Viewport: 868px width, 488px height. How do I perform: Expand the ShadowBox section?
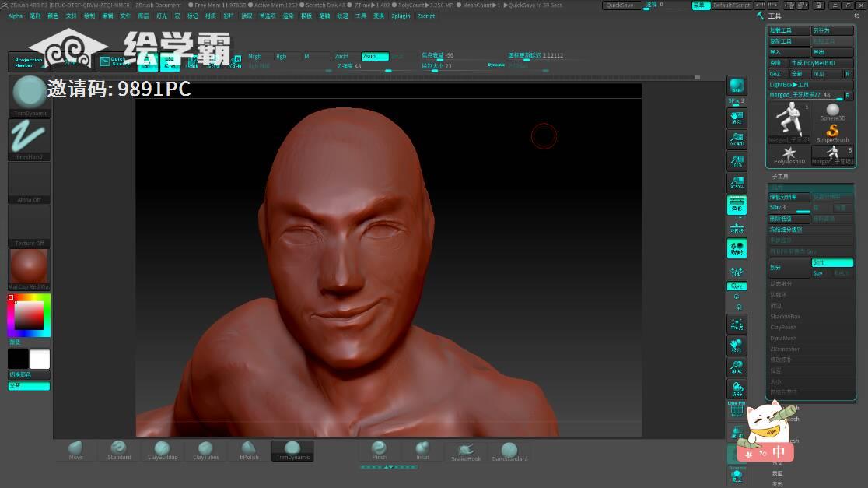[x=785, y=316]
